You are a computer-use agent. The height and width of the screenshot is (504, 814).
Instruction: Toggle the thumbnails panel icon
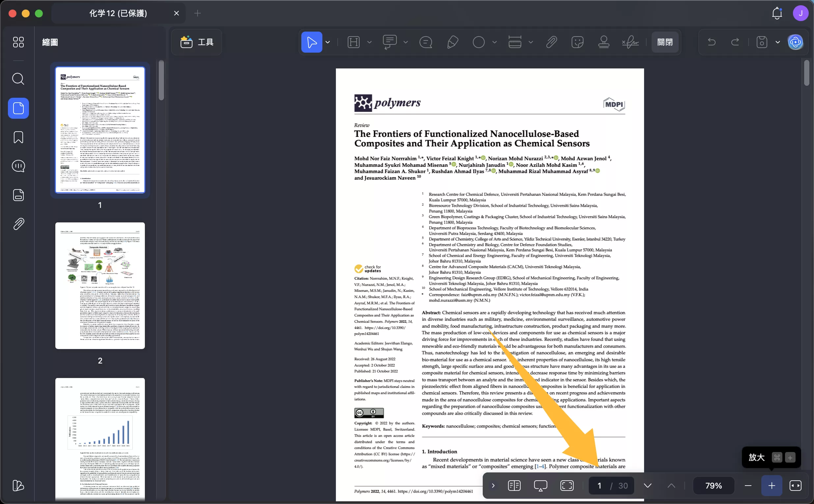[18, 108]
